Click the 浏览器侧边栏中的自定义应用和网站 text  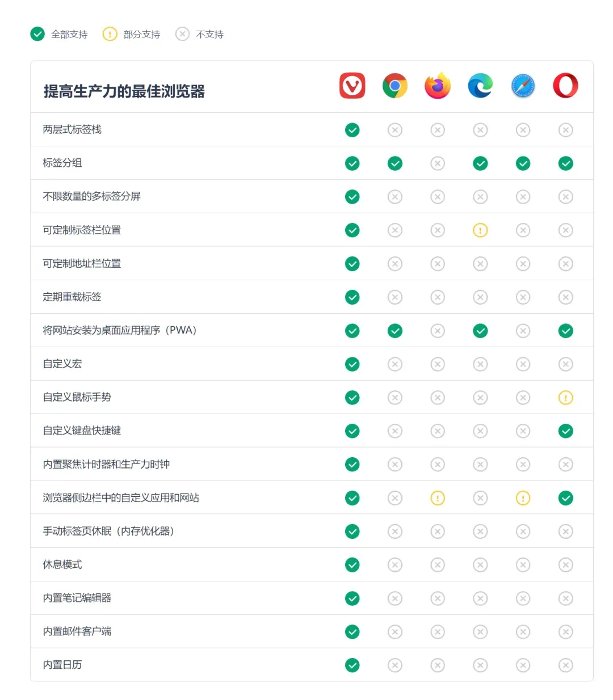click(x=121, y=497)
